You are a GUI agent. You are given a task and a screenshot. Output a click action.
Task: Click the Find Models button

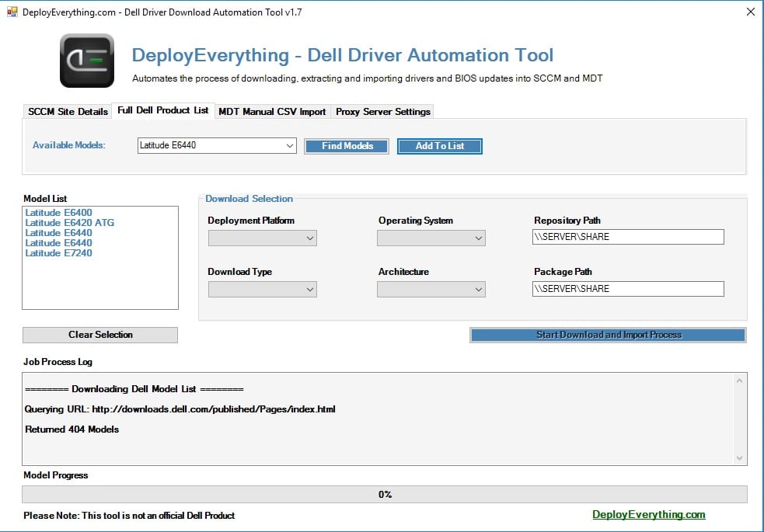click(x=347, y=146)
